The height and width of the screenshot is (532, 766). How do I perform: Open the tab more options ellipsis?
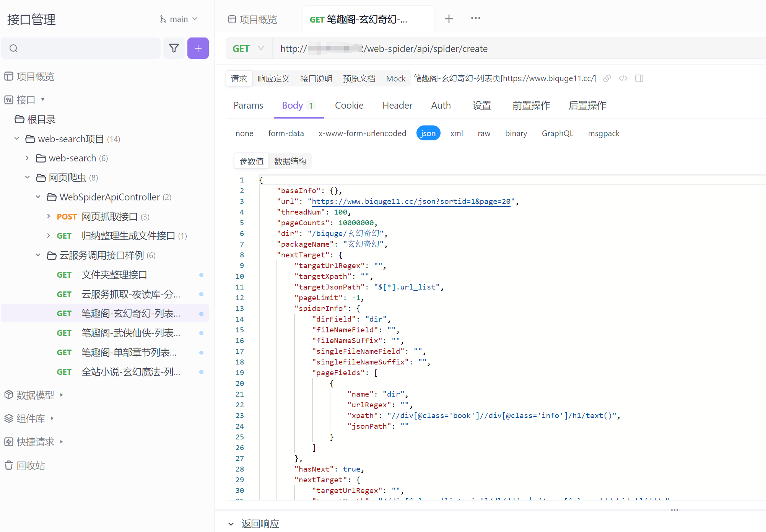coord(476,18)
